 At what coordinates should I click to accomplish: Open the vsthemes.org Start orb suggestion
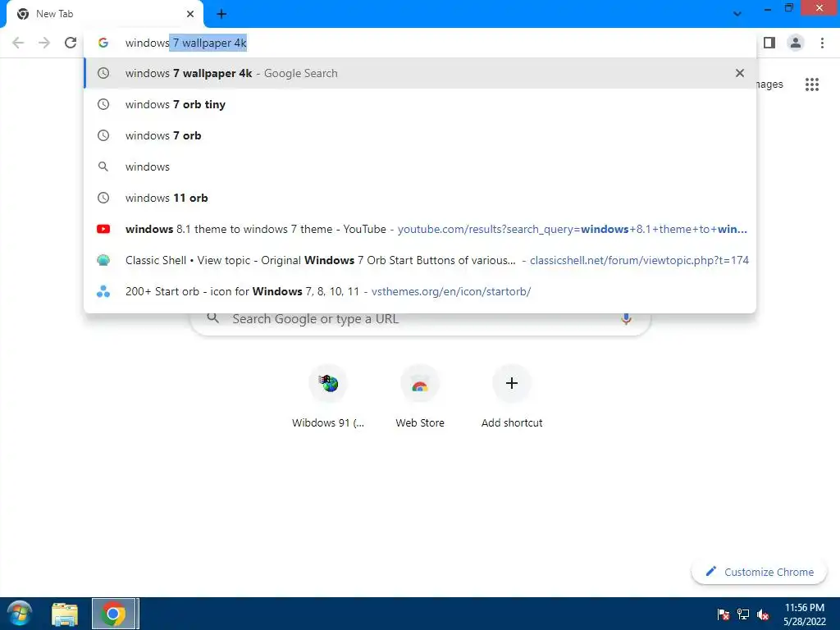[420, 291]
